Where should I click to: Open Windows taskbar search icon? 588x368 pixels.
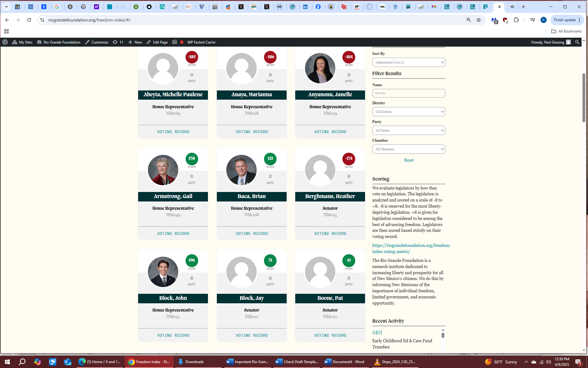(x=22, y=362)
